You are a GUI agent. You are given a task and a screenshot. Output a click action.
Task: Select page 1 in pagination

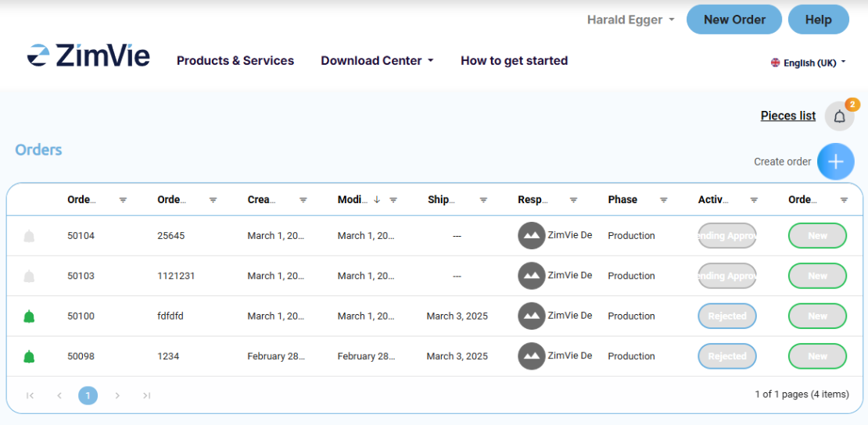point(88,395)
